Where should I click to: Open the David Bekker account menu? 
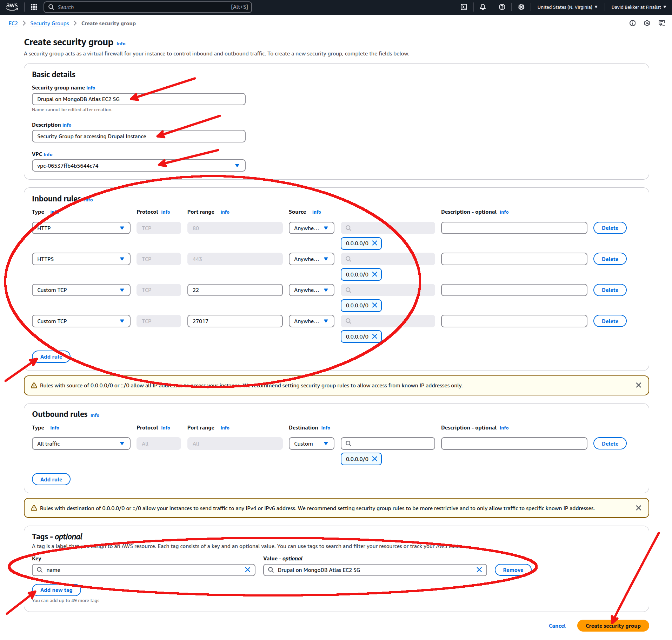[x=639, y=7]
